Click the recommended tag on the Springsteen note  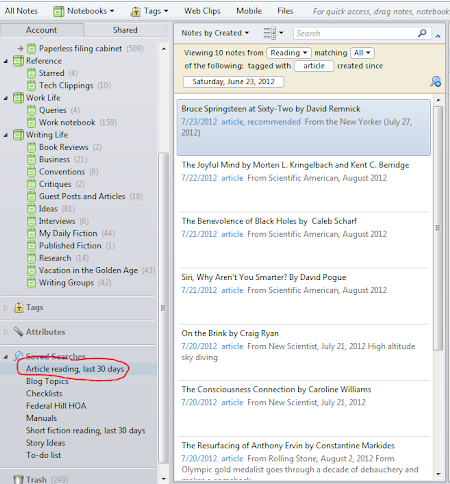274,122
